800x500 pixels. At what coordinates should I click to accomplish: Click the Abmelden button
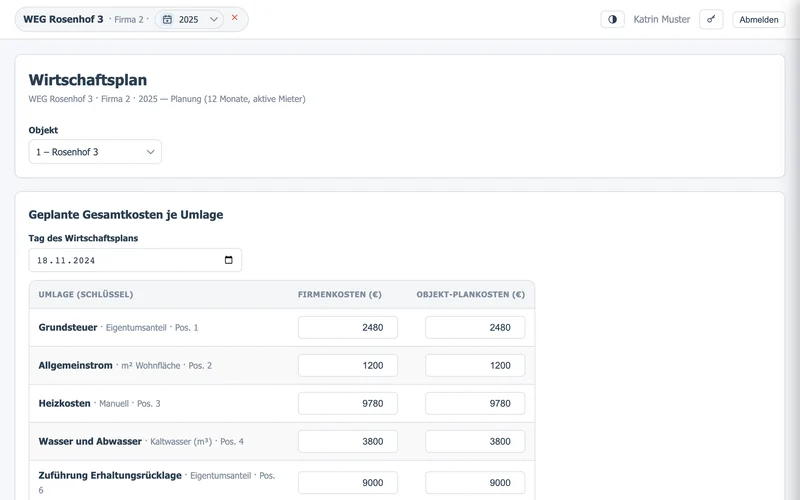tap(759, 19)
